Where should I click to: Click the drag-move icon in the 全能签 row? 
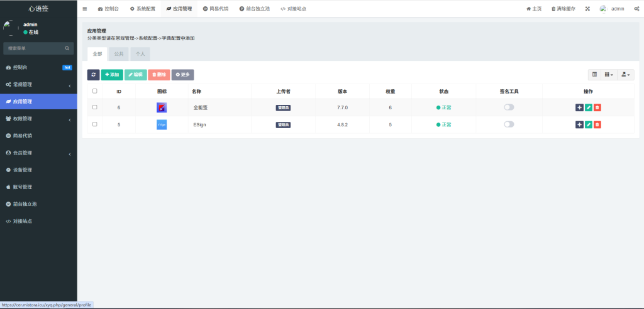coord(579,107)
